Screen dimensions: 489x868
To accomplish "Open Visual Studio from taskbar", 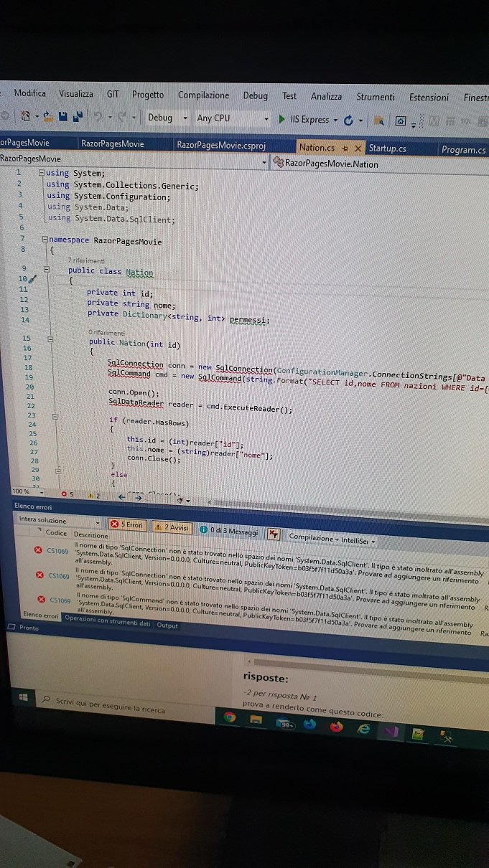I will (x=391, y=732).
